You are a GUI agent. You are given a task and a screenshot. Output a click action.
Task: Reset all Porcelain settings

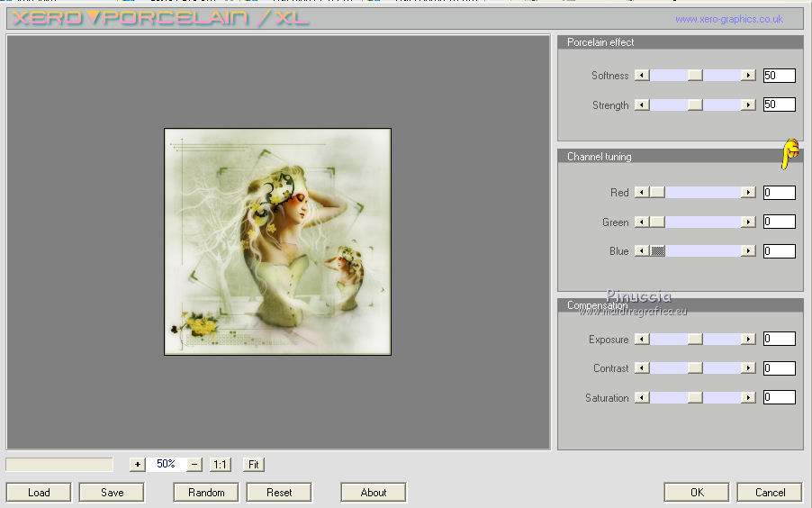[279, 493]
